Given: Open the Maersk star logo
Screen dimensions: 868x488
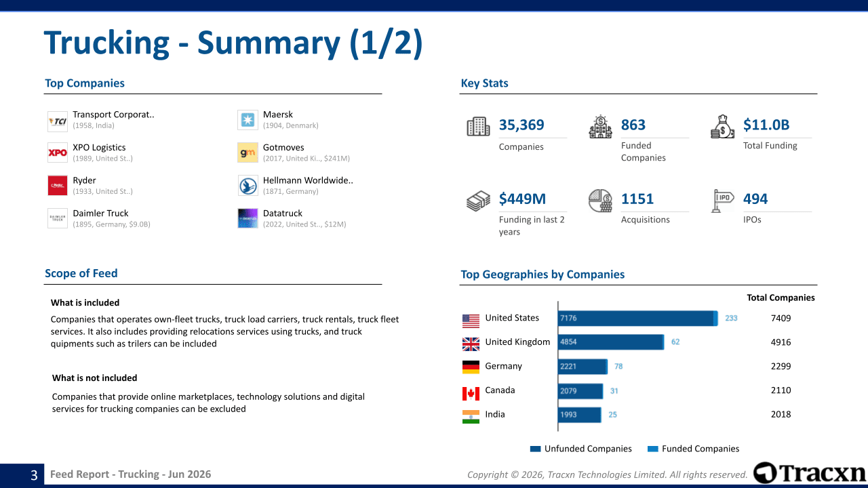Looking at the screenshot, I should point(248,120).
